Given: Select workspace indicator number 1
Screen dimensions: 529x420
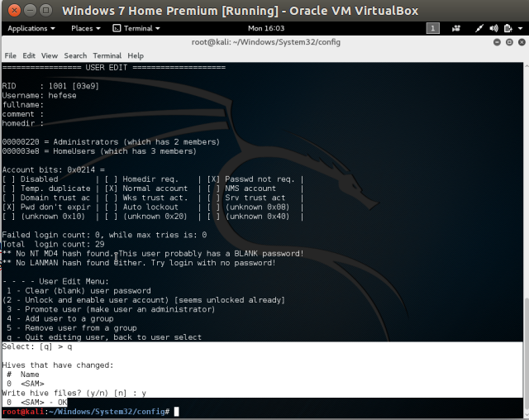Looking at the screenshot, I should point(433,28).
